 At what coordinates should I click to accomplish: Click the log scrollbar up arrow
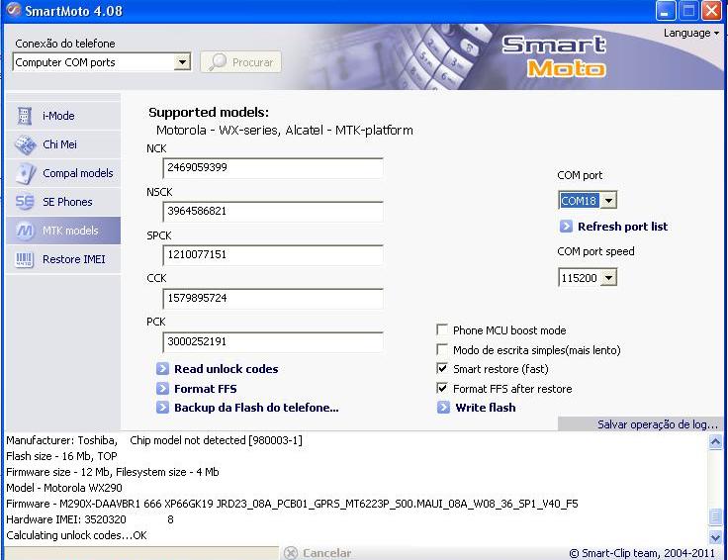pyautogui.click(x=715, y=442)
